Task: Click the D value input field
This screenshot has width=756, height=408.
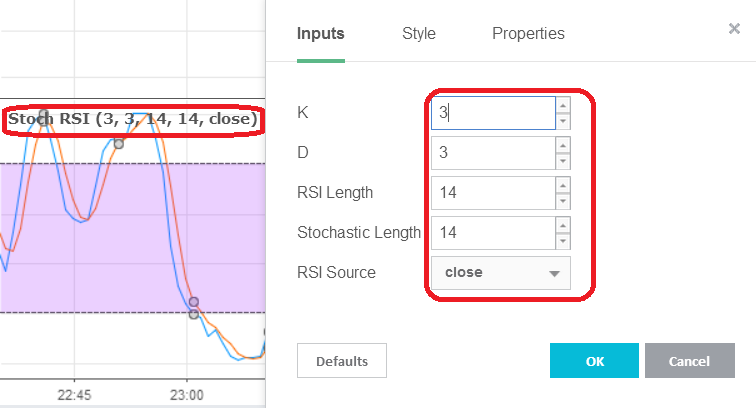Action: [x=493, y=153]
